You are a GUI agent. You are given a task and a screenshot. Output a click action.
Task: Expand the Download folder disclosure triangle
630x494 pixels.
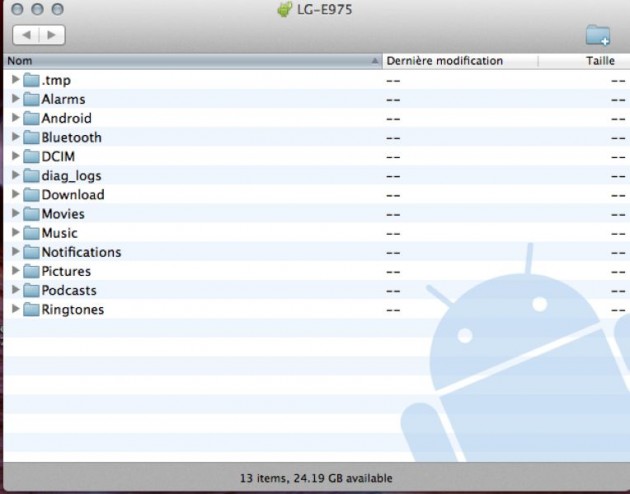[x=15, y=194]
